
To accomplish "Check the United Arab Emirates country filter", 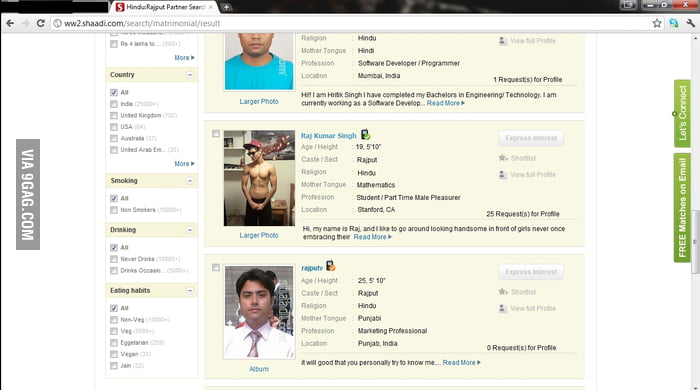I will (114, 150).
